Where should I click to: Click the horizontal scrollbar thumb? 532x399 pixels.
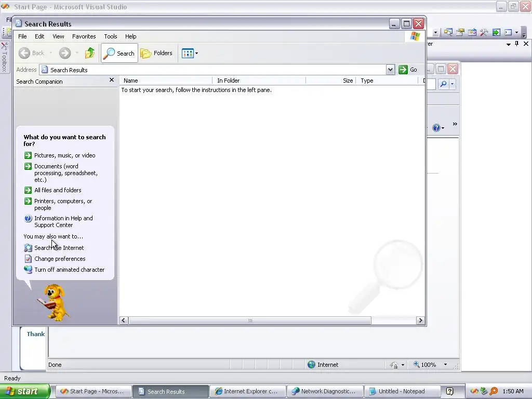250,320
